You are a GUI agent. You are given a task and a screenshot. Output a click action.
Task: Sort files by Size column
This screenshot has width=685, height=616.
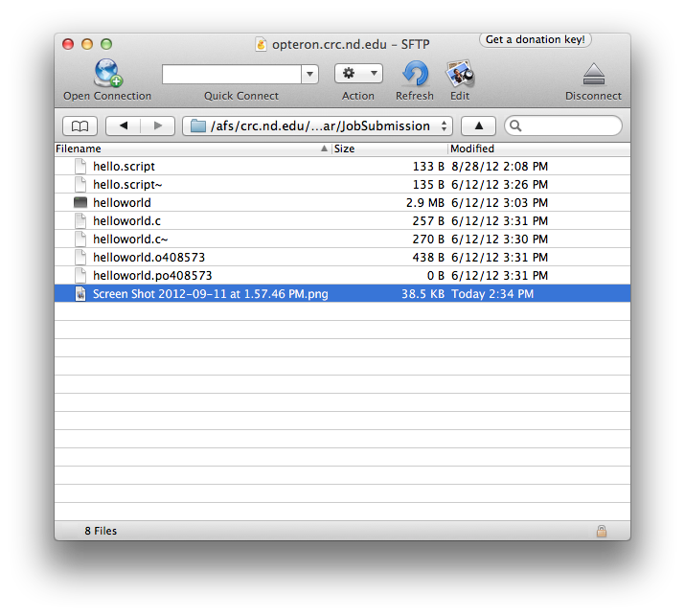click(388, 148)
